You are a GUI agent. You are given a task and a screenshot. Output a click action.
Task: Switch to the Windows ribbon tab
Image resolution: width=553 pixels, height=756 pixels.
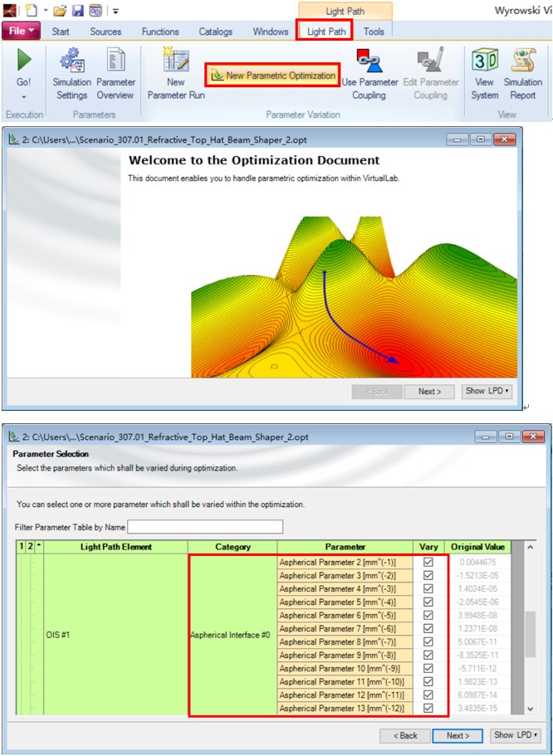click(271, 32)
